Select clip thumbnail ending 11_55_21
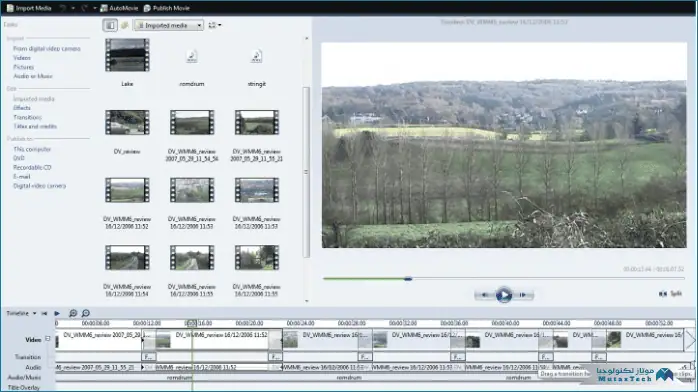This screenshot has width=698, height=392. point(256,122)
